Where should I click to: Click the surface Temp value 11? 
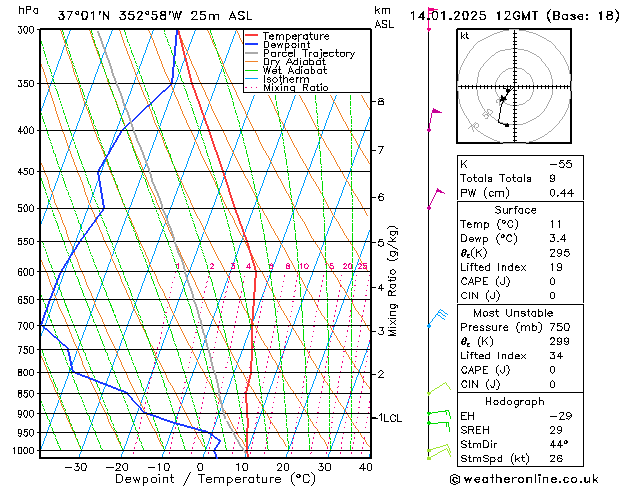tap(556, 224)
